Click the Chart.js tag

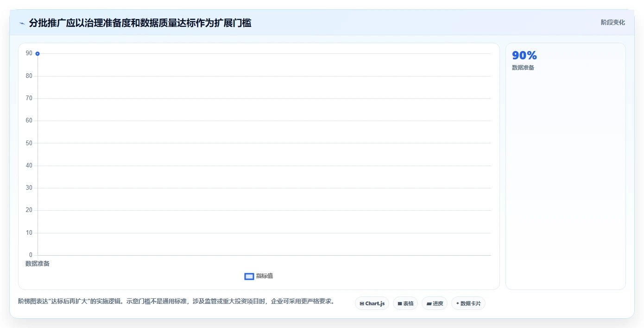(372, 303)
